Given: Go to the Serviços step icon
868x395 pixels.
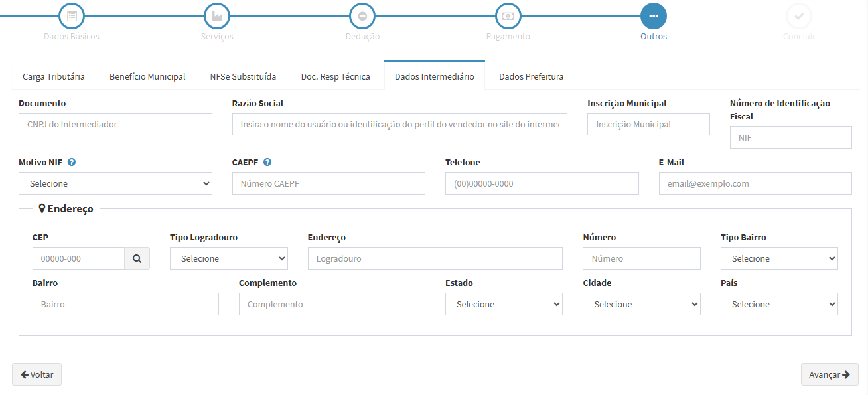Looking at the screenshot, I should point(217,15).
